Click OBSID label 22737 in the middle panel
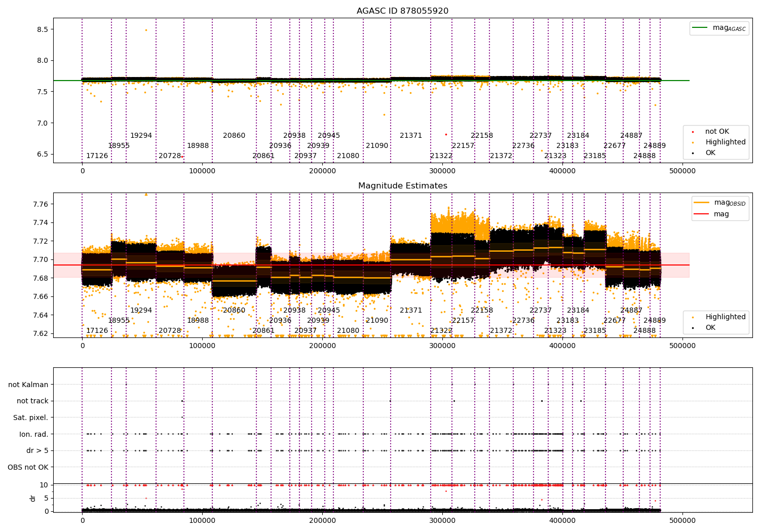The image size is (760, 532). pyautogui.click(x=541, y=311)
